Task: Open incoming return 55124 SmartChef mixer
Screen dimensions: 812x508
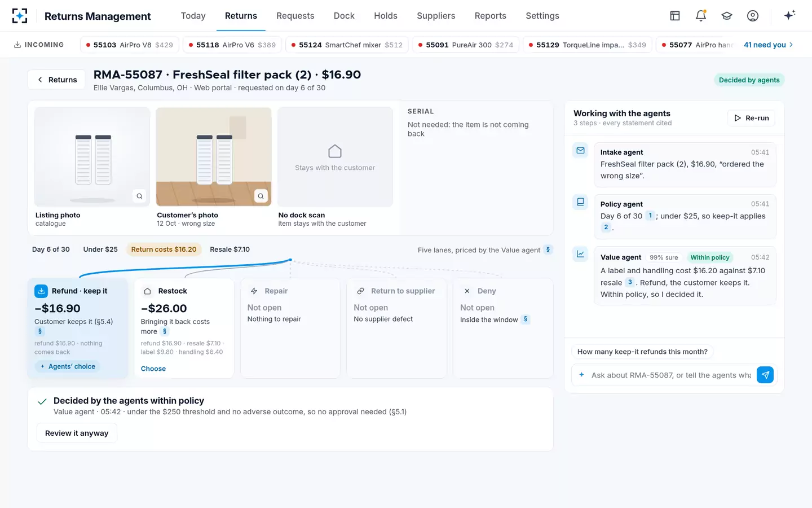Action: point(347,45)
